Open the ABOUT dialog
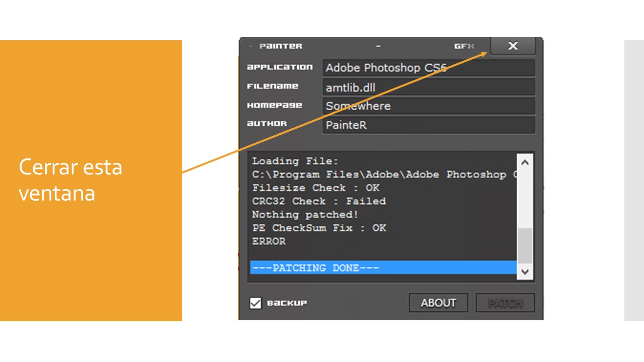 tap(438, 303)
